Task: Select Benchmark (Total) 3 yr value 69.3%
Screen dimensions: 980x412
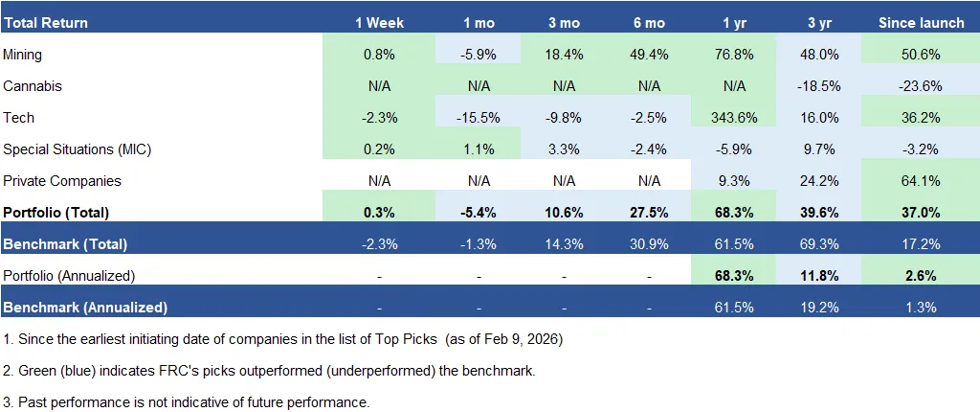Action: [819, 243]
